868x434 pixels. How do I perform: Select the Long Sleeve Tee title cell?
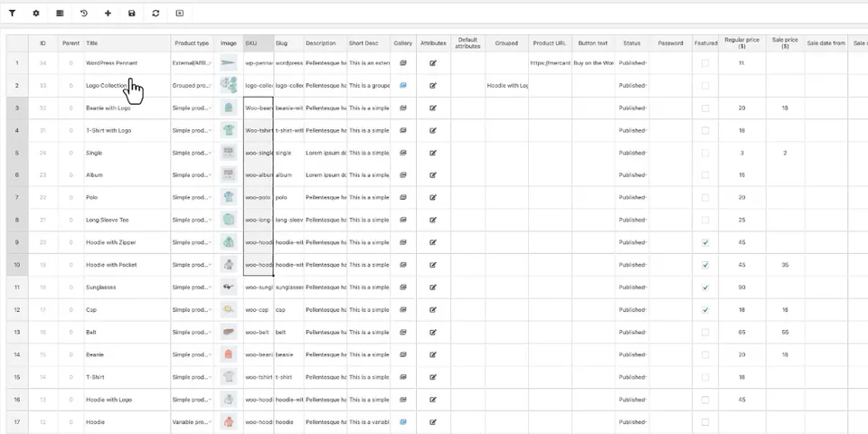pyautogui.click(x=127, y=220)
